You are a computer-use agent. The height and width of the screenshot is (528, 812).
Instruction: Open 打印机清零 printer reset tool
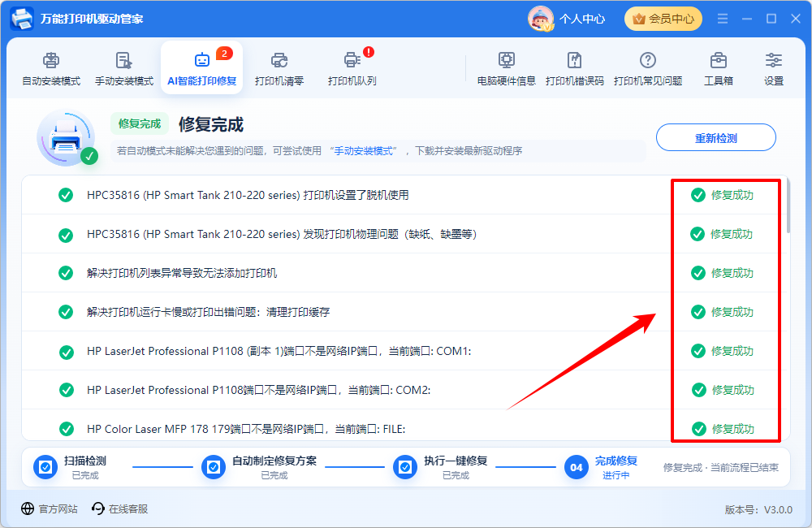(x=279, y=68)
